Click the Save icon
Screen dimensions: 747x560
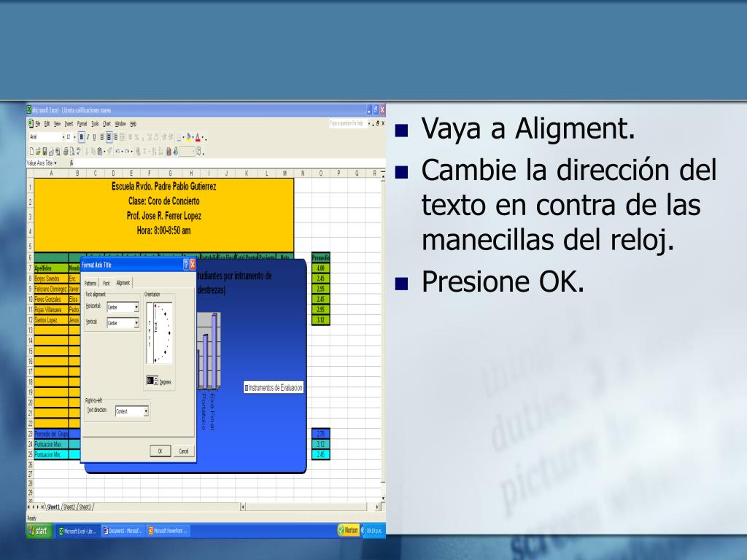tap(44, 152)
